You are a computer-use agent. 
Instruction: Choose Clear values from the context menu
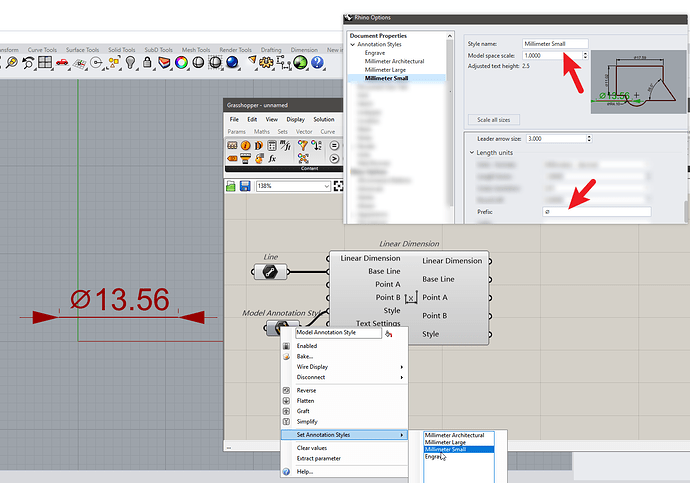pos(312,448)
